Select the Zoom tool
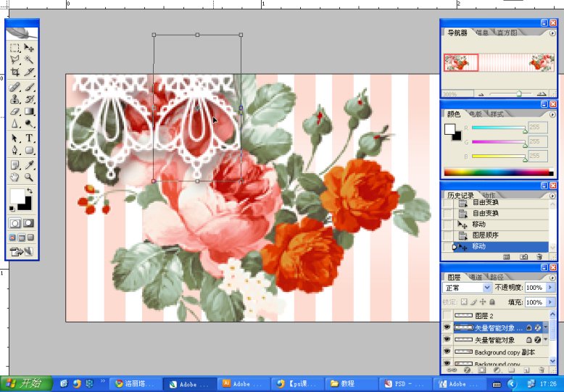This screenshot has width=564, height=392. [29, 177]
